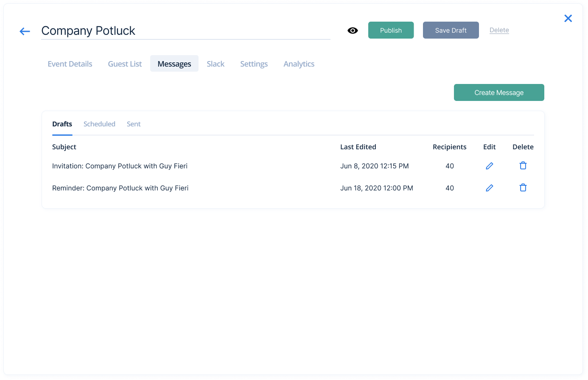Viewport: 588px width, 380px height.
Task: Go to the Settings tab
Action: [254, 64]
